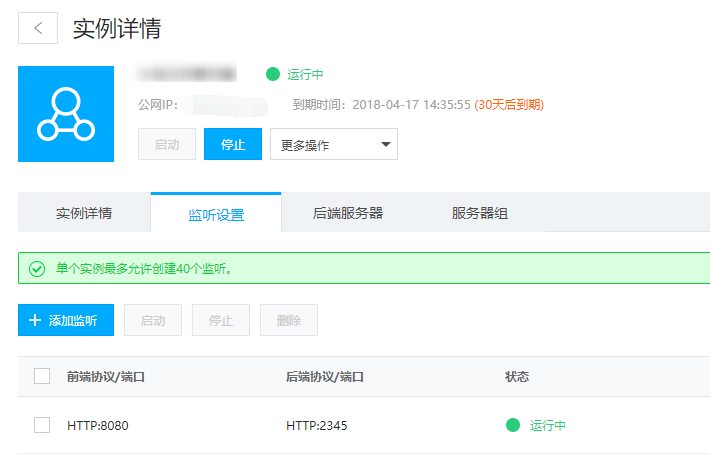Click the back arrow button
Viewport: 710px width, 468px height.
click(38, 28)
